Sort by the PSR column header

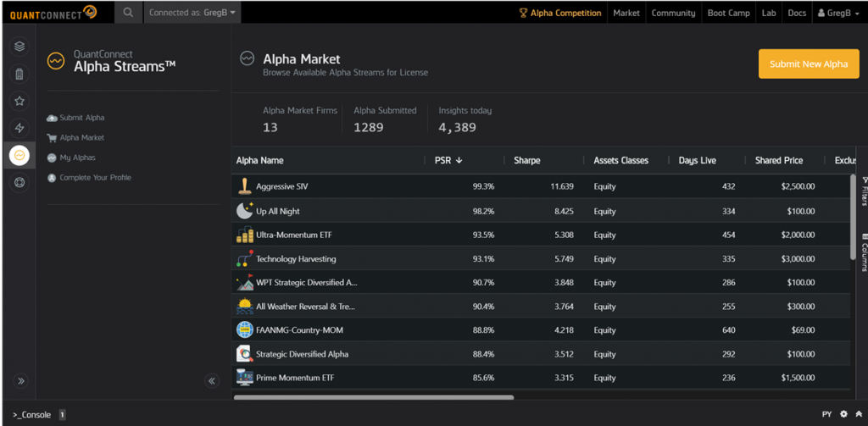point(448,160)
